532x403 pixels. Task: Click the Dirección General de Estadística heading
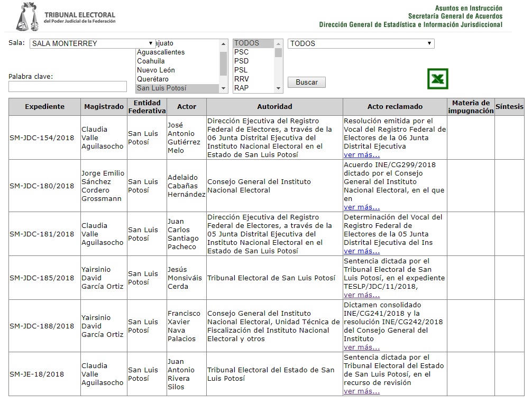click(x=410, y=24)
